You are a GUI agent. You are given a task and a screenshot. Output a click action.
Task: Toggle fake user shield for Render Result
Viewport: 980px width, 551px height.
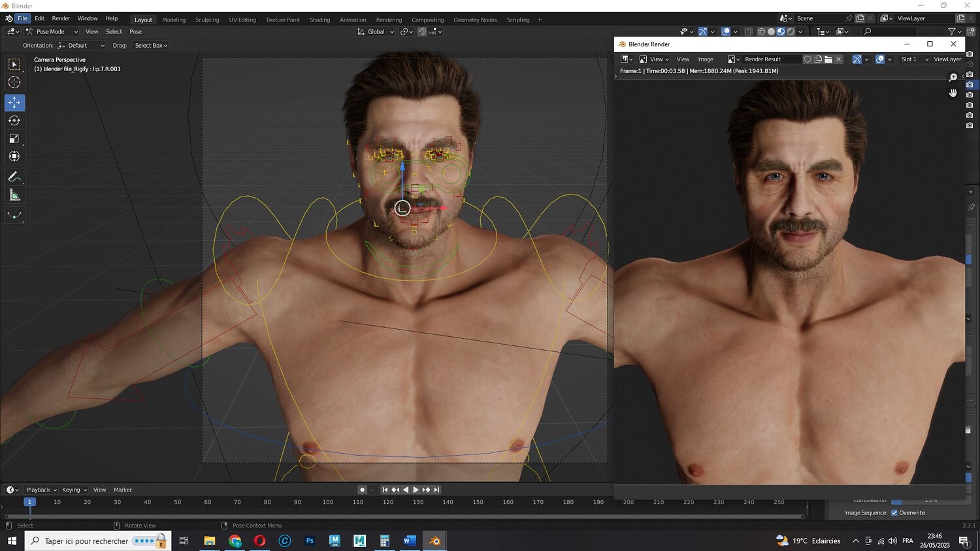pos(808,59)
